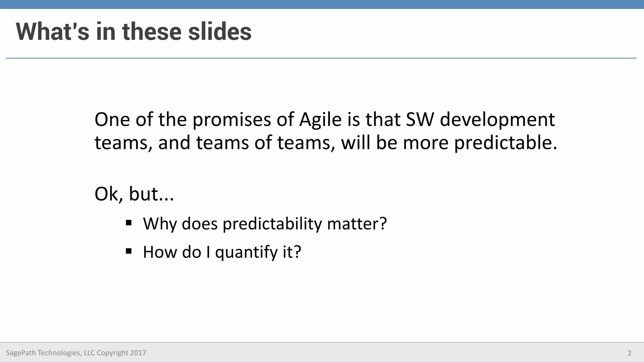Click the "Why does predictability matter?" bullet text
Image resolution: width=644 pixels, height=362 pixels.
pos(265,224)
